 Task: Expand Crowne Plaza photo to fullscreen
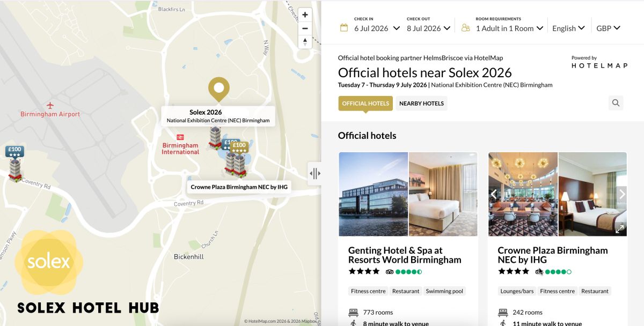coord(619,228)
